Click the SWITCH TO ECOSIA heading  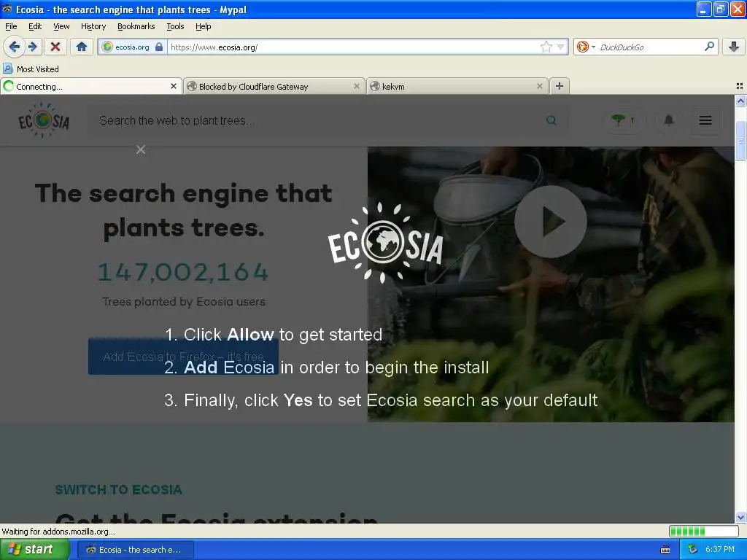(119, 489)
